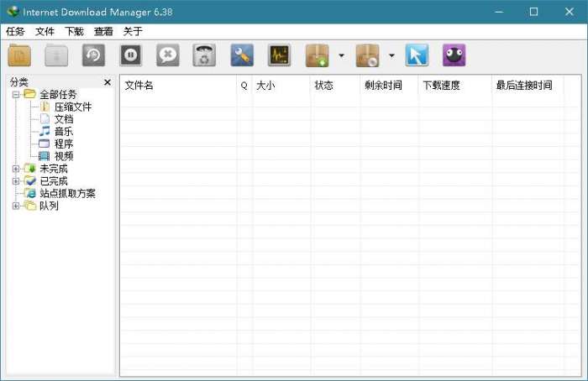Open the Stop queue dropdown arrow

pos(391,55)
